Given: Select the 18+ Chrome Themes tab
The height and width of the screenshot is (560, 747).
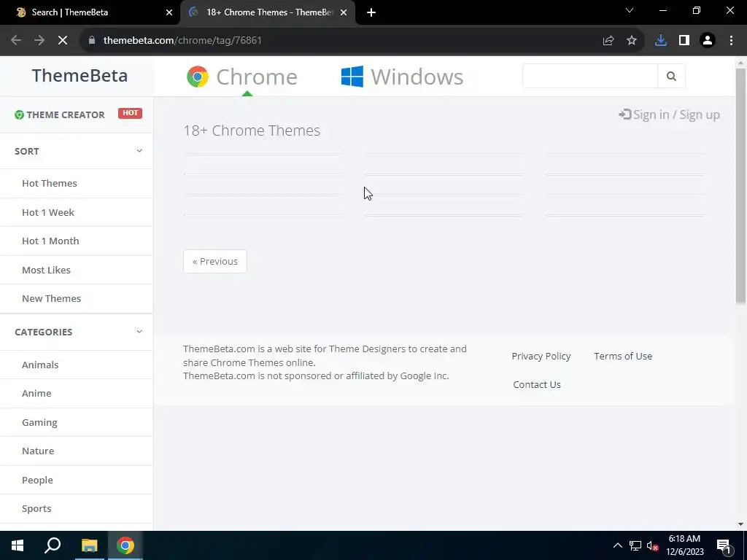Looking at the screenshot, I should click(267, 12).
